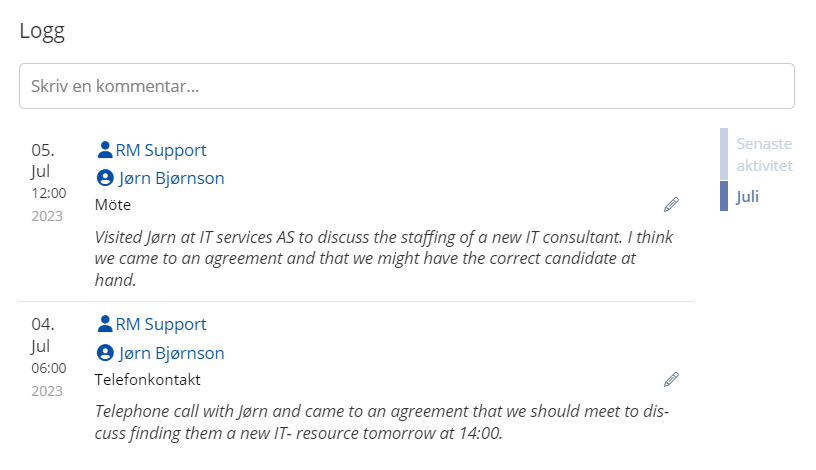Click the contact icon beside Jørn Bjørnson in the Telefonkontakt entry

105,354
